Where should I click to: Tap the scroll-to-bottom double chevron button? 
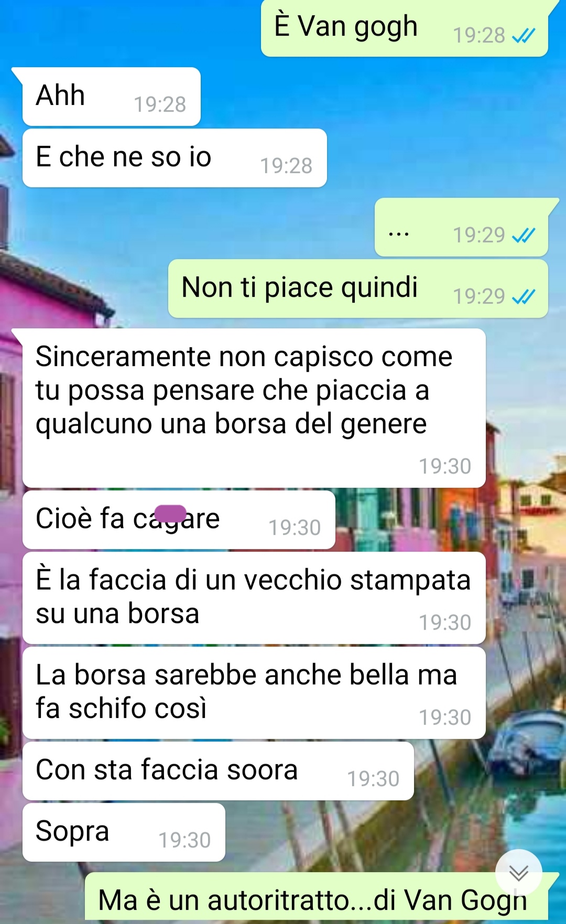tap(519, 873)
